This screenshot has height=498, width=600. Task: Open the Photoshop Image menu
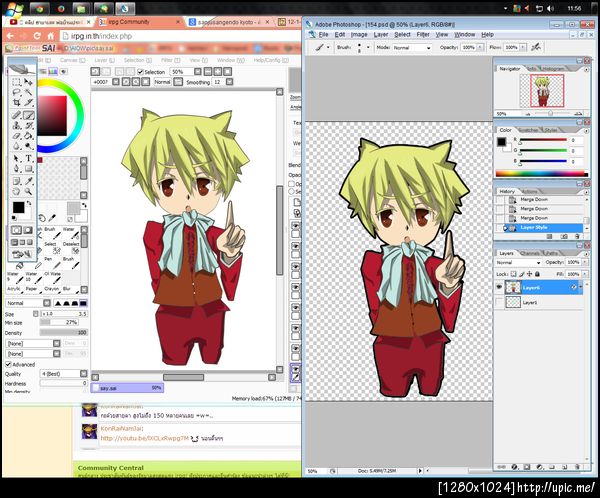359,35
